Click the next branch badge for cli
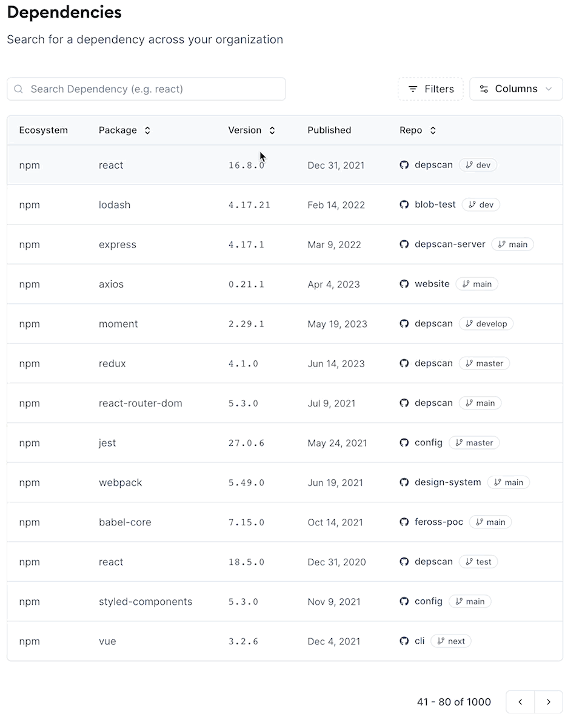The height and width of the screenshot is (728, 582). [x=451, y=641]
